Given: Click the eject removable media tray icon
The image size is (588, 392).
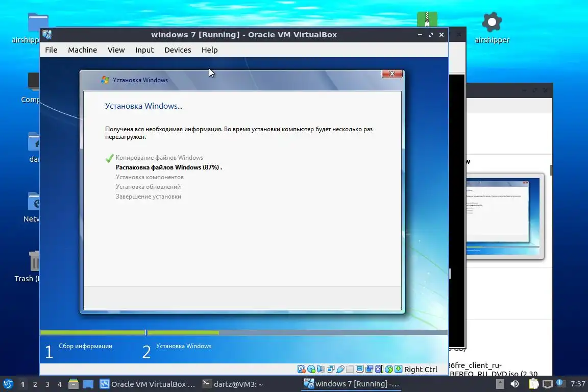Looking at the screenshot, I should (x=500, y=384).
